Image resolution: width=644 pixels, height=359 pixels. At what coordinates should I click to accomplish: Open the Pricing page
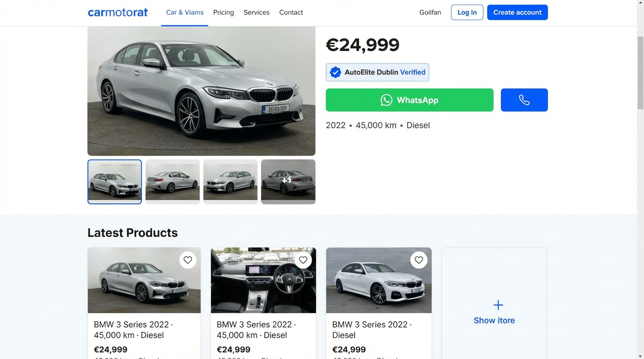pyautogui.click(x=223, y=12)
